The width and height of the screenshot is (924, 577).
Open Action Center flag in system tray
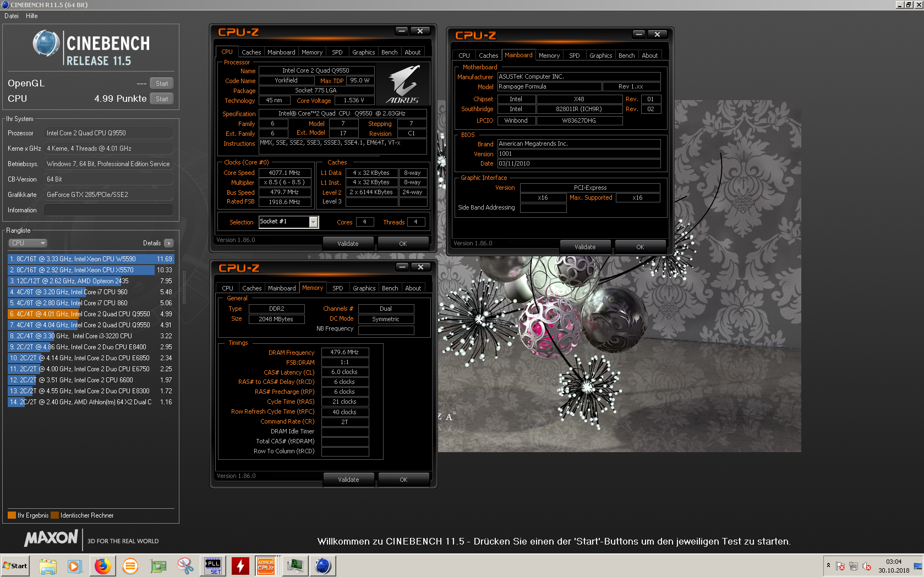click(x=840, y=566)
